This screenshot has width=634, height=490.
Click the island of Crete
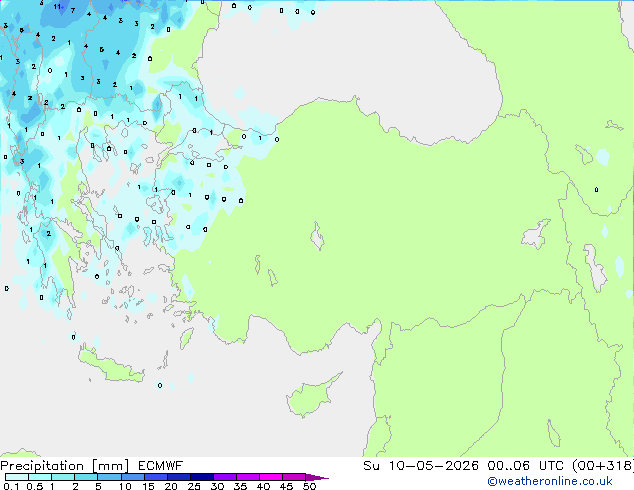pyautogui.click(x=111, y=366)
